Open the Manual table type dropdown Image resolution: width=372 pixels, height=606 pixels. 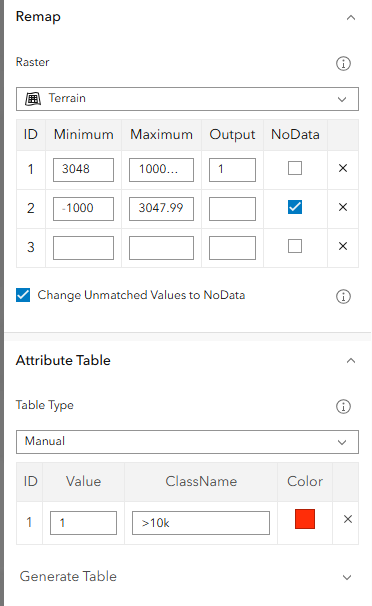click(x=187, y=442)
